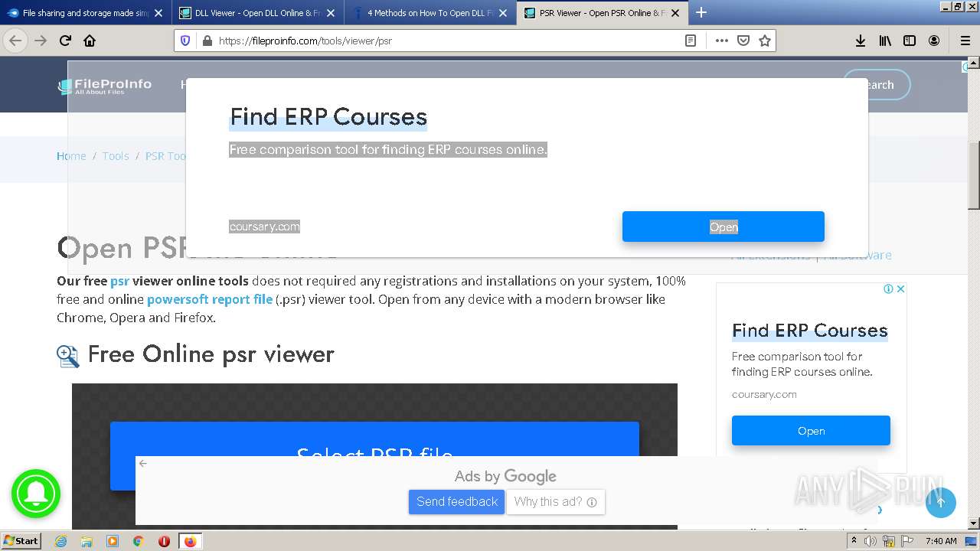The height and width of the screenshot is (551, 980).
Task: Click the Tools breadcrumb link
Action: coord(116,156)
